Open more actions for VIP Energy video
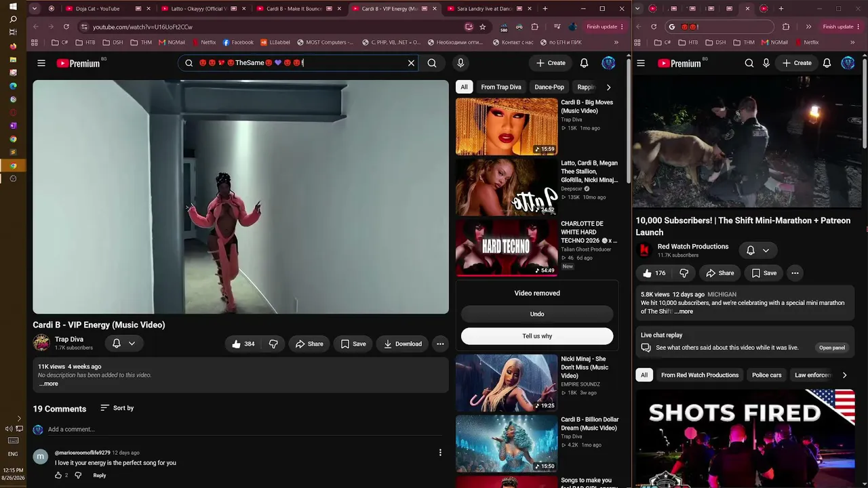The height and width of the screenshot is (488, 868). point(440,344)
